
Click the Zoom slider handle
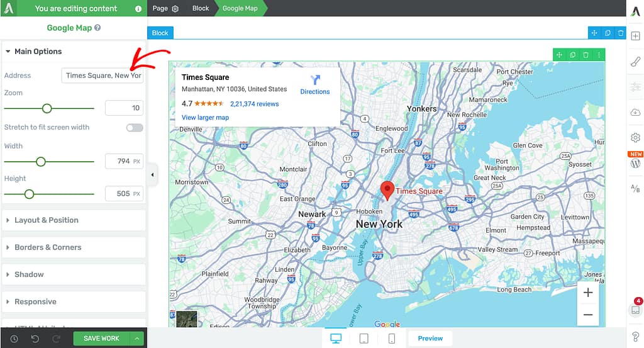coord(47,108)
